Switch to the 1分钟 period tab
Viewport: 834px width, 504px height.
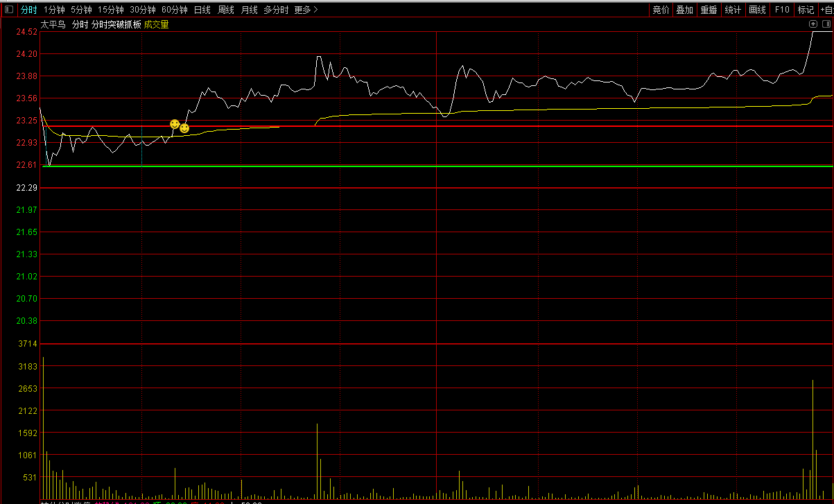[x=54, y=10]
